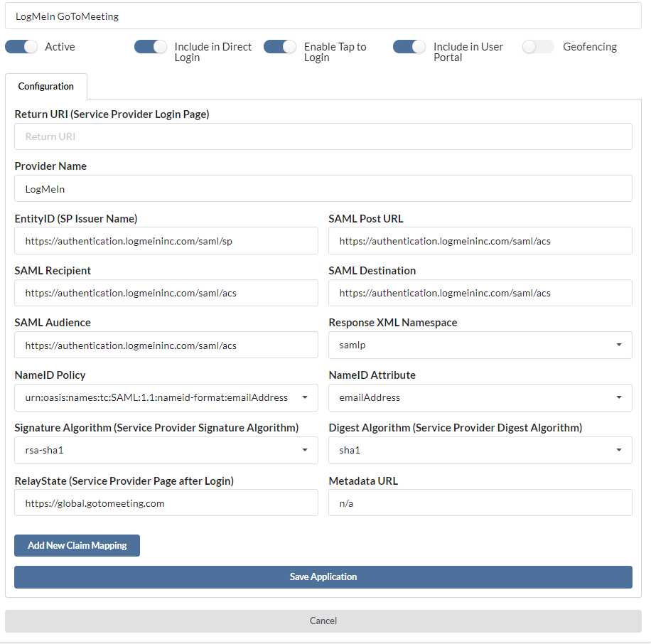Click the application name field LogMeIn GoToMeeting
The width and height of the screenshot is (651, 644).
point(323,16)
